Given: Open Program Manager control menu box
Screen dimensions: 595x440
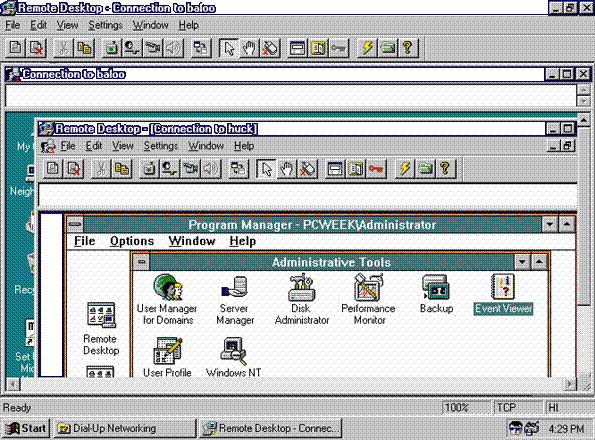Looking at the screenshot, I should pos(75,225).
